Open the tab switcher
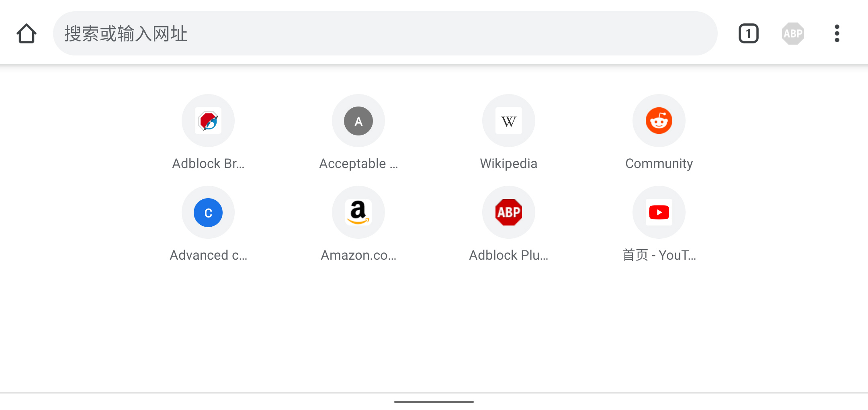Viewport: 868px width, 410px height. [748, 33]
